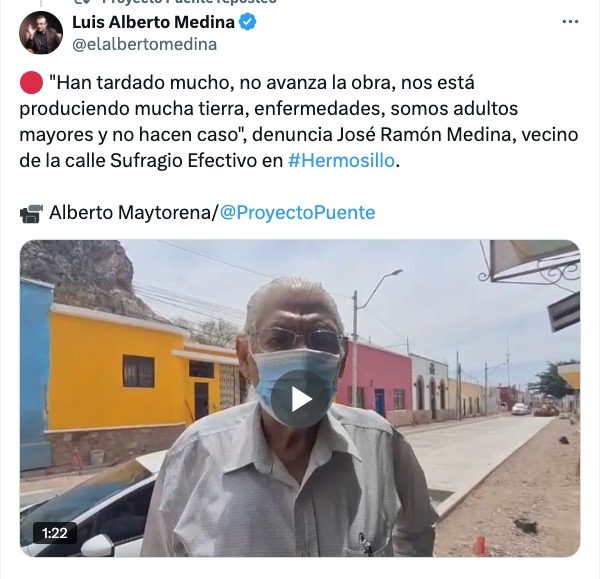
Task: Open the tweet by clicking quoted text
Action: (299, 121)
